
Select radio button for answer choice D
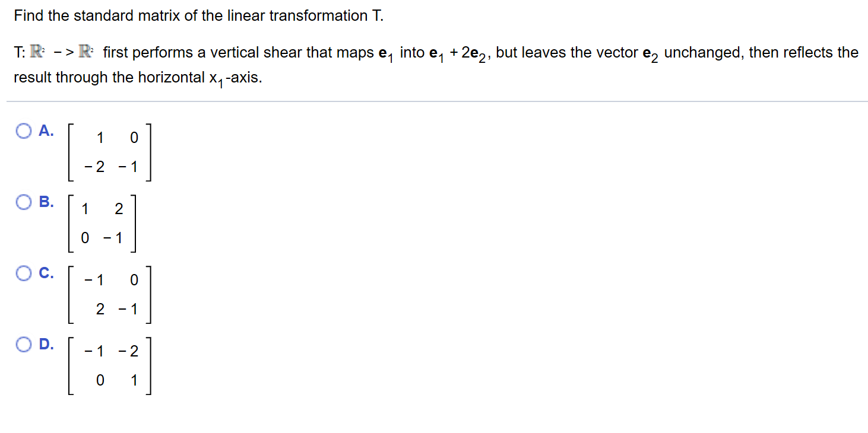[24, 344]
